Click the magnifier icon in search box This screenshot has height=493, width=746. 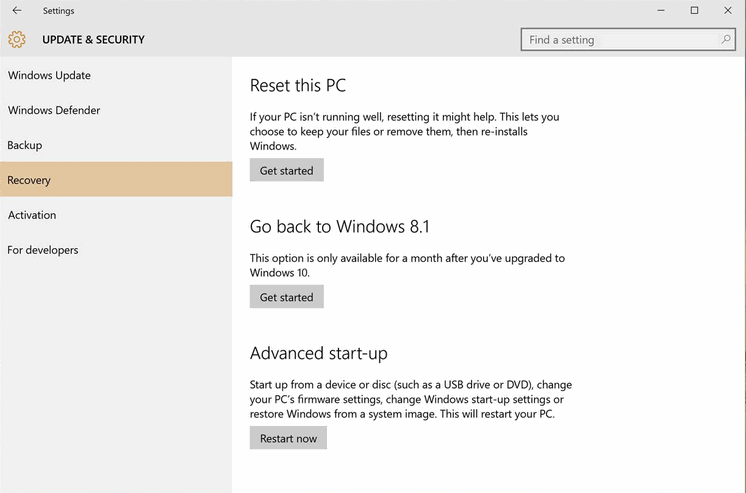tap(726, 39)
